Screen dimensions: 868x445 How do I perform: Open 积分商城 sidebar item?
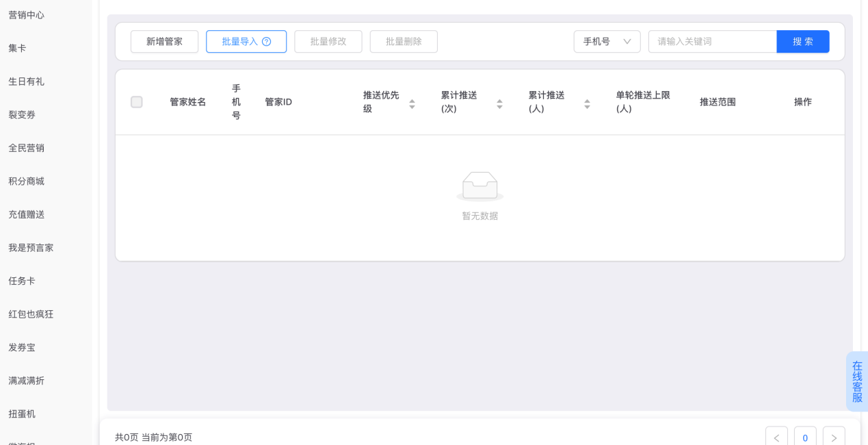[x=27, y=181]
